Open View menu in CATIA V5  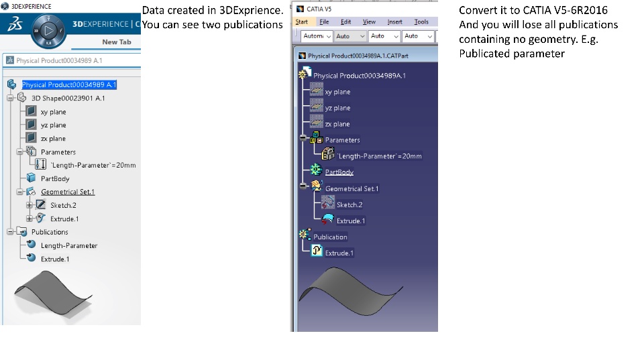tap(369, 21)
